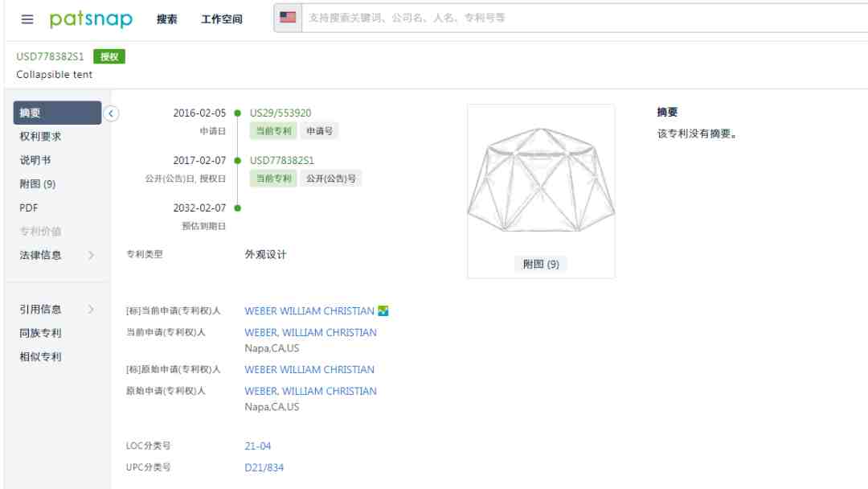Go to 附图 (9) in sidebar
868x489 pixels.
(x=38, y=184)
